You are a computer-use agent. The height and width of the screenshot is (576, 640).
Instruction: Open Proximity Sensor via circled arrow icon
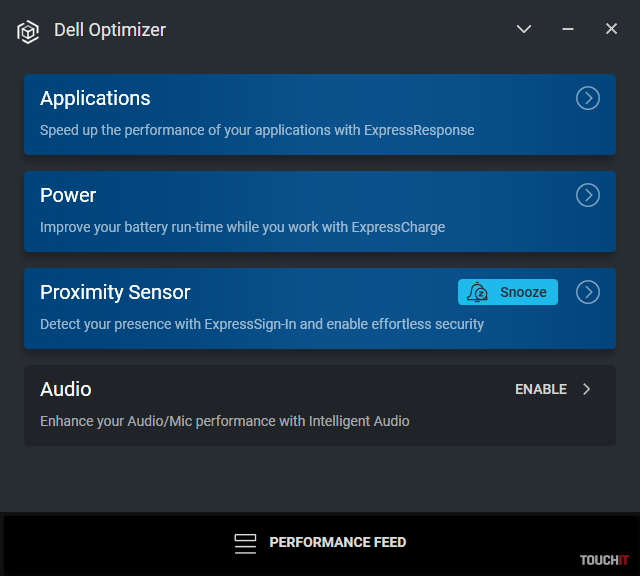click(x=588, y=292)
